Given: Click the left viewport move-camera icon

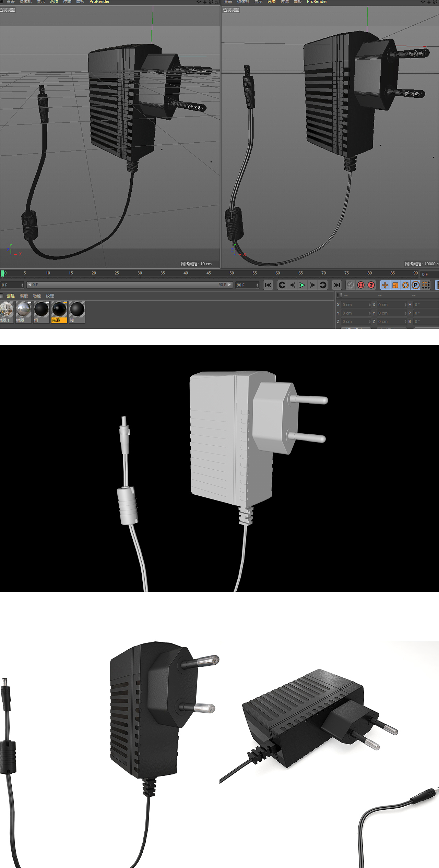Looking at the screenshot, I should tap(199, 2).
